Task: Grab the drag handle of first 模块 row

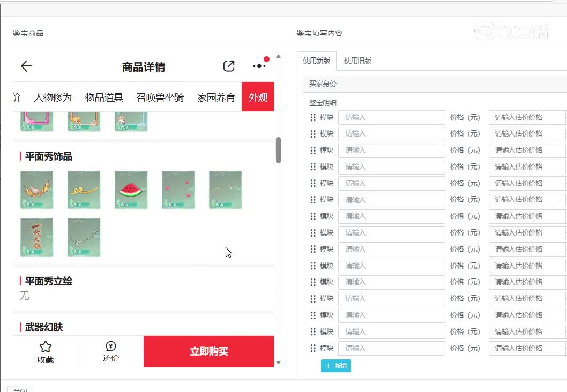Action: pos(313,117)
